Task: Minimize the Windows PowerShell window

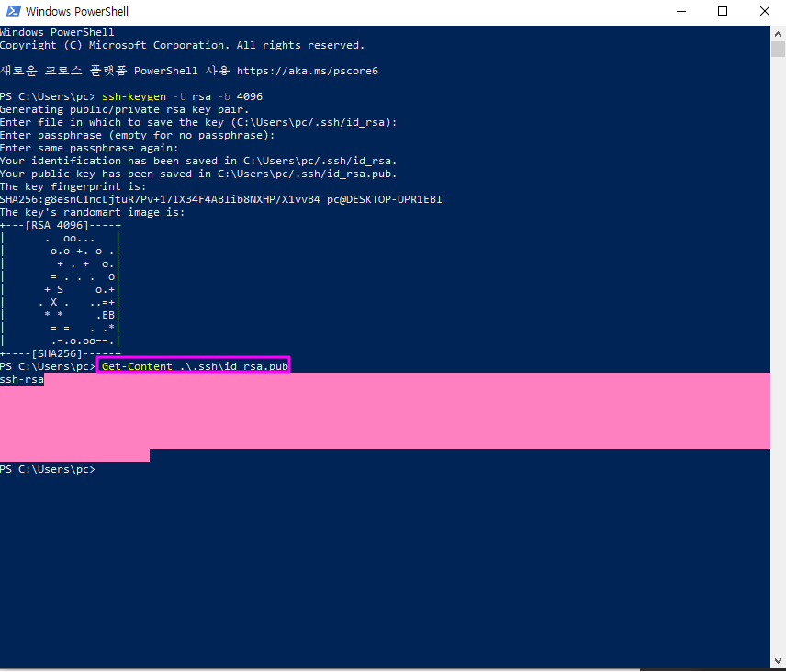Action: [x=679, y=12]
